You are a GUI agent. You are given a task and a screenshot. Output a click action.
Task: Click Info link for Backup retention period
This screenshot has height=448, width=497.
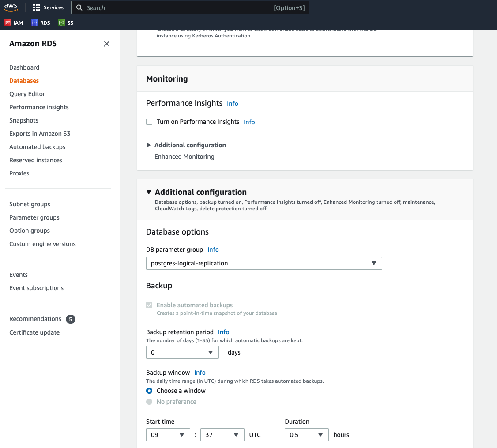[223, 332]
